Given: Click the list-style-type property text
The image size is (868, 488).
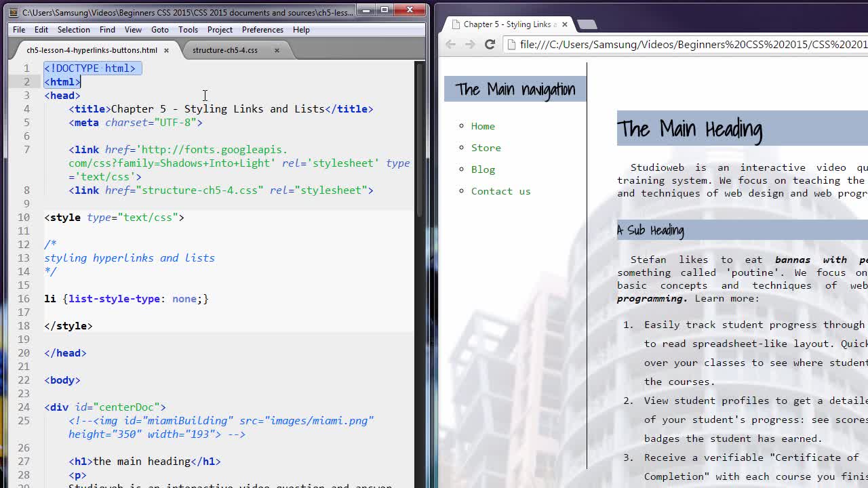Looking at the screenshot, I should [114, 298].
